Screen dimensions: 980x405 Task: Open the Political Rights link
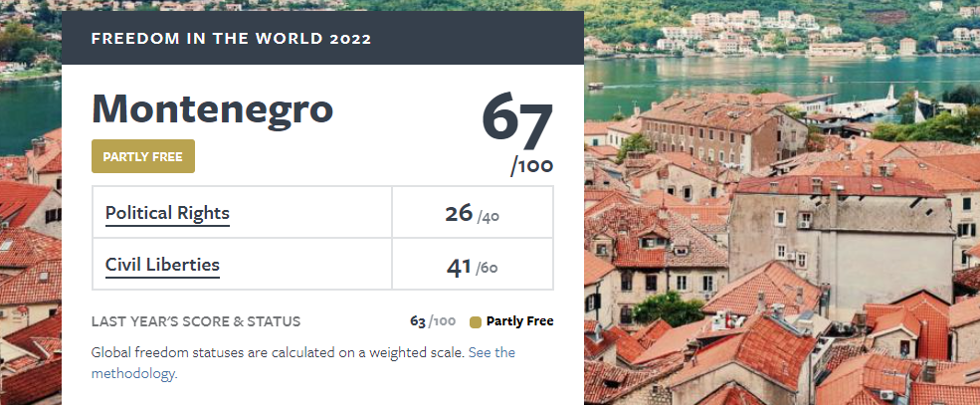click(x=167, y=213)
